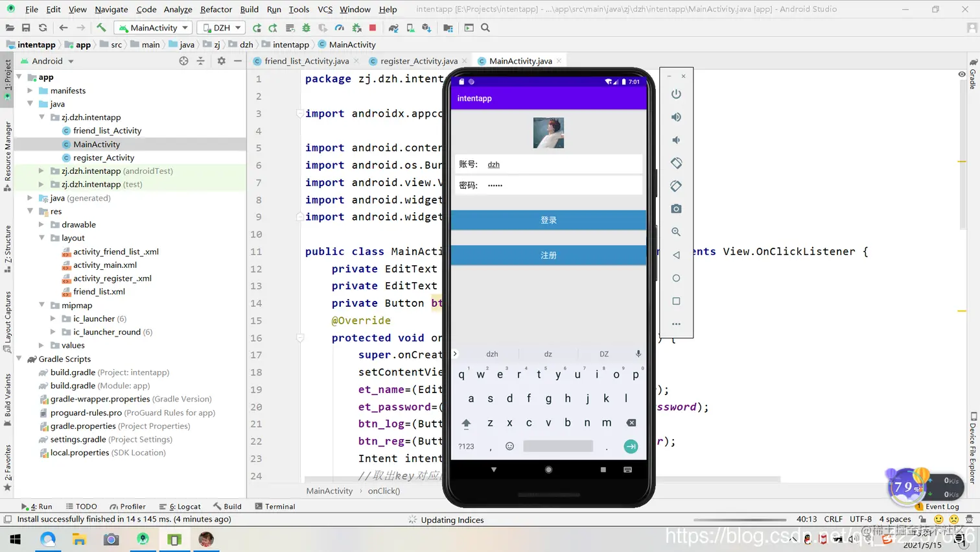Expand the drawable folder
Image resolution: width=980 pixels, height=552 pixels.
[42, 224]
